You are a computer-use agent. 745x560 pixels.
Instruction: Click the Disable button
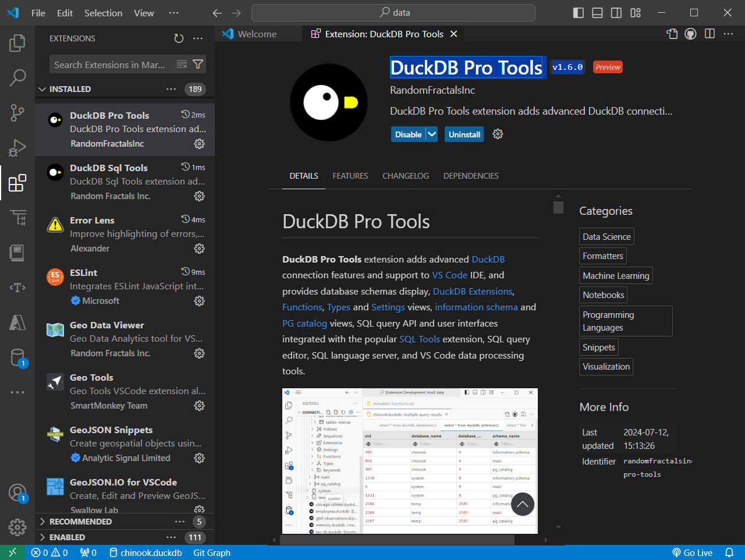408,134
